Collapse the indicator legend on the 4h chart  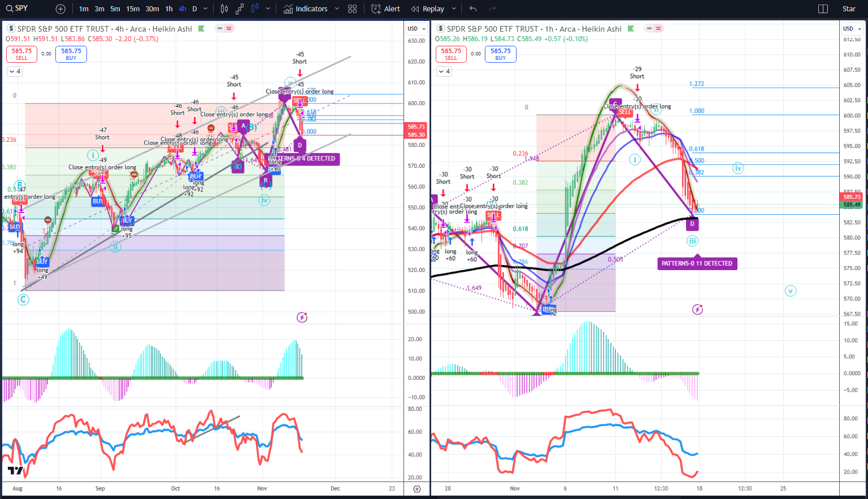[x=15, y=71]
